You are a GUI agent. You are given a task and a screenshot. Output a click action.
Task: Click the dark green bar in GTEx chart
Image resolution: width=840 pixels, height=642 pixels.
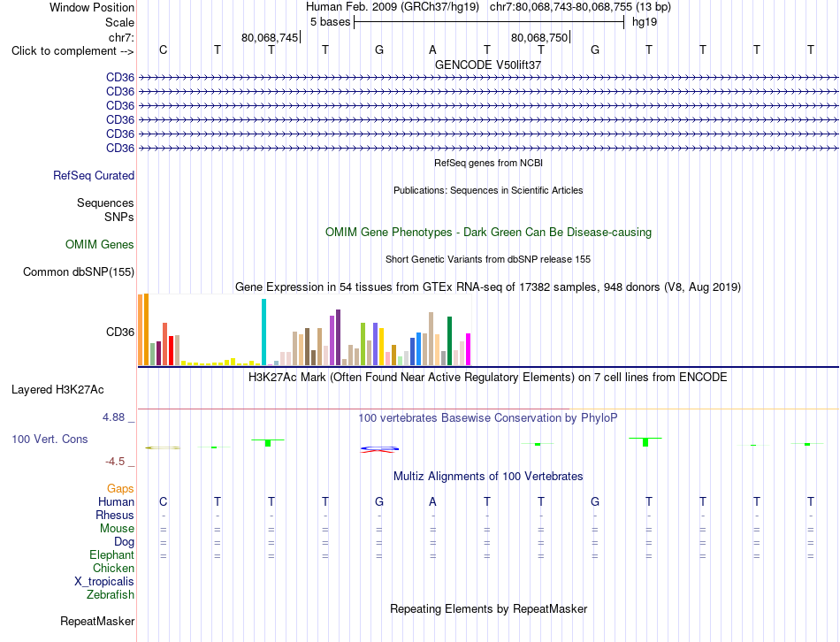pos(449,340)
